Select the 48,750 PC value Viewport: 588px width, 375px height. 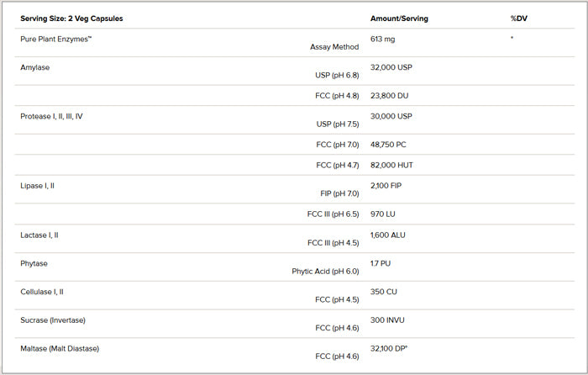click(x=390, y=145)
